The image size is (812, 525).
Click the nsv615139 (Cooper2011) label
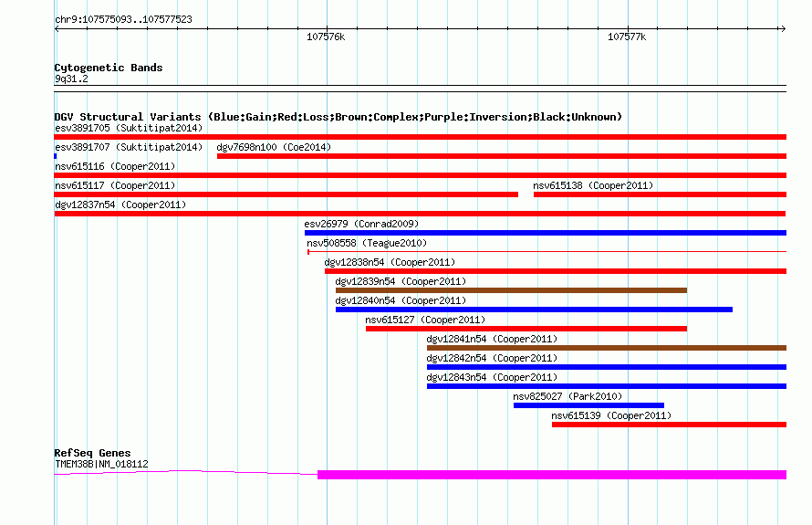click(611, 415)
